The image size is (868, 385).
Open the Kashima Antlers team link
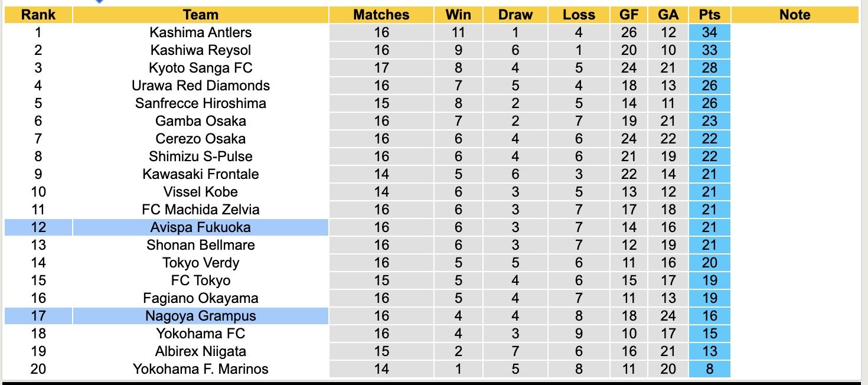click(201, 32)
